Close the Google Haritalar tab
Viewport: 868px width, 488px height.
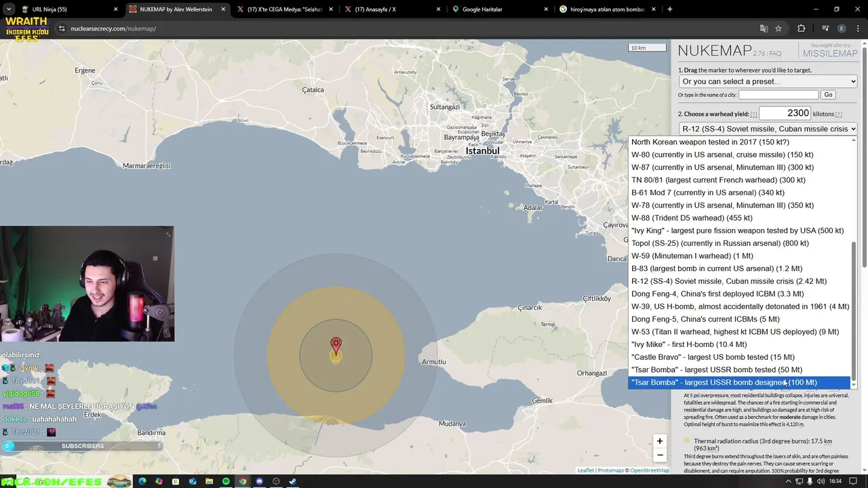click(546, 9)
